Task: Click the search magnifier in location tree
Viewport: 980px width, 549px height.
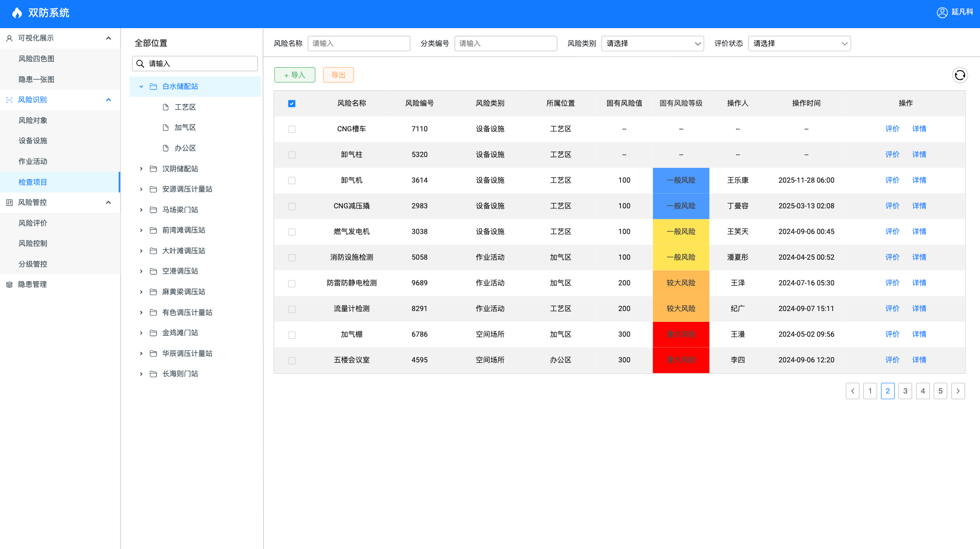Action: click(x=140, y=64)
